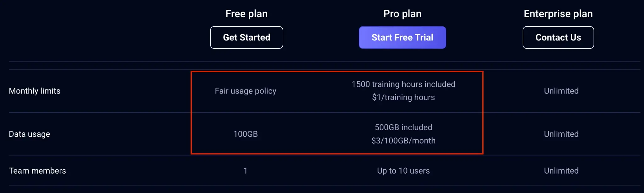
Task: Click the 100GB Free plan data value
Action: click(246, 134)
